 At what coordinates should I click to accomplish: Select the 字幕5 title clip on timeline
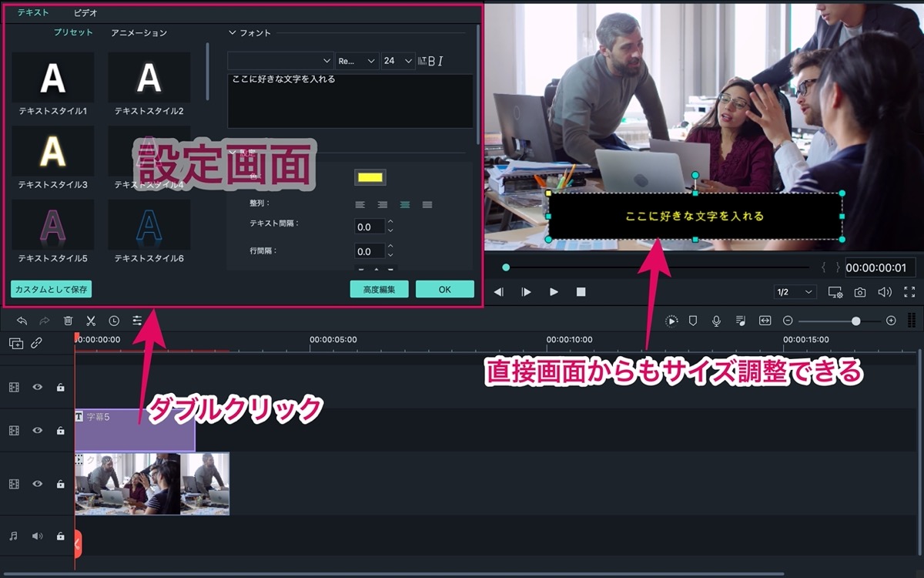tap(135, 430)
